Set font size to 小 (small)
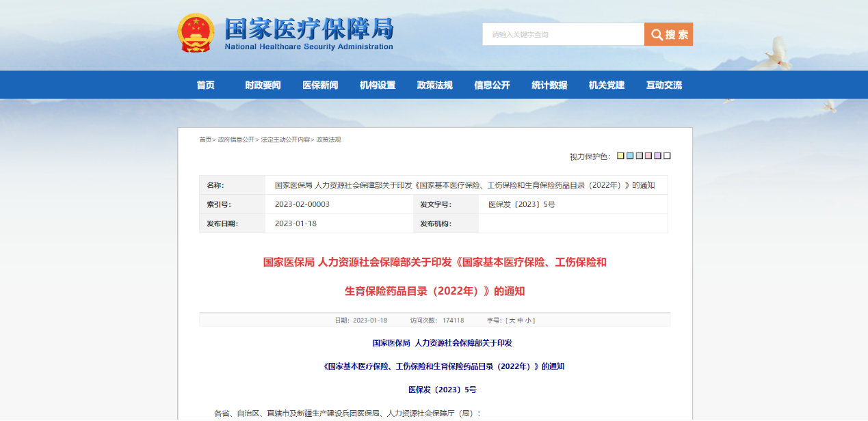 coord(528,321)
